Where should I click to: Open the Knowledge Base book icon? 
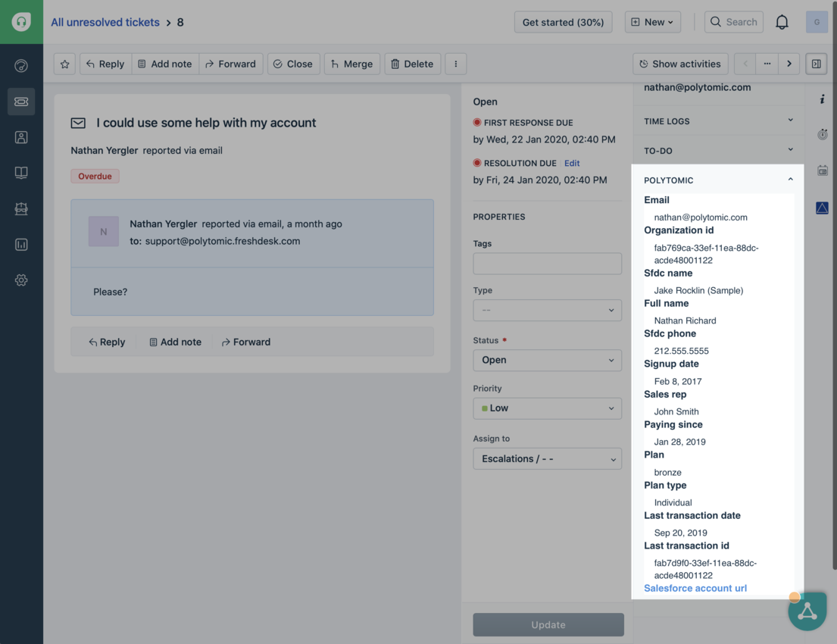point(20,172)
